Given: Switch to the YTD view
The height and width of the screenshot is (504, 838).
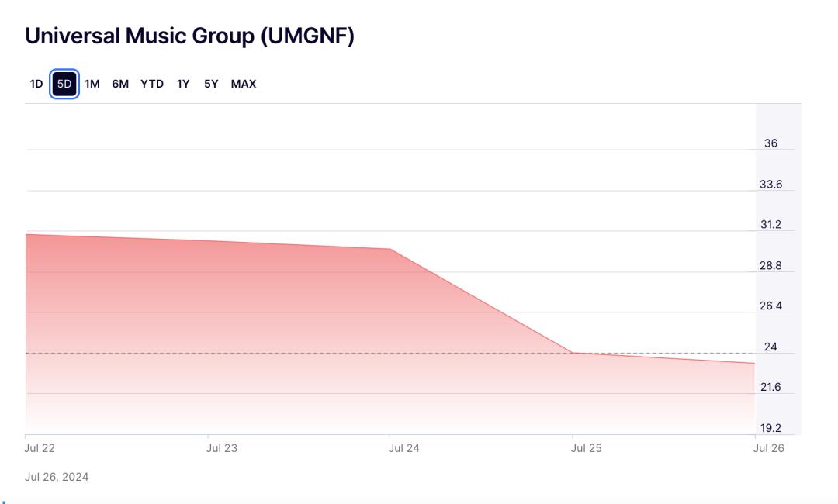Looking at the screenshot, I should pyautogui.click(x=152, y=84).
